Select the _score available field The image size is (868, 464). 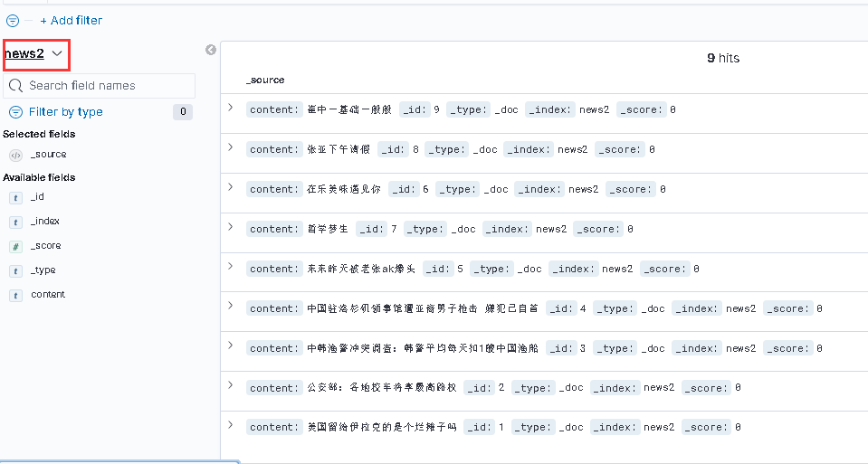point(45,245)
